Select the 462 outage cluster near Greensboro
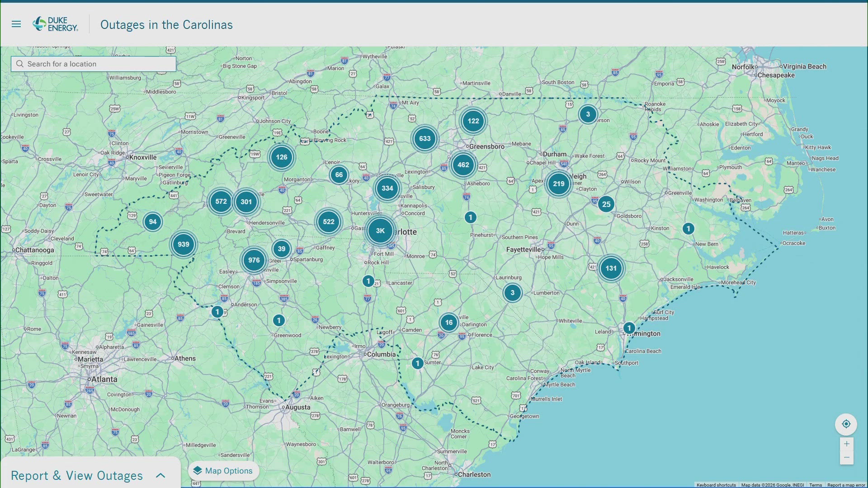868x488 pixels. coord(463,164)
